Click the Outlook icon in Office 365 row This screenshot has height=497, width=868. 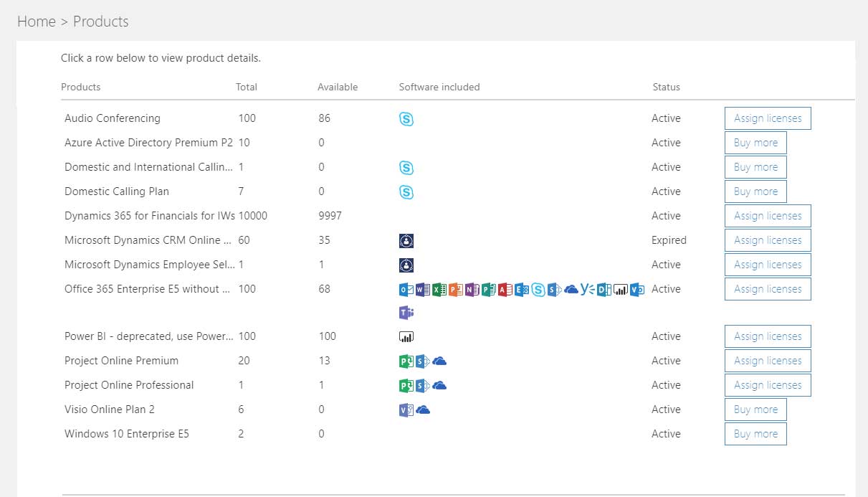coord(406,290)
